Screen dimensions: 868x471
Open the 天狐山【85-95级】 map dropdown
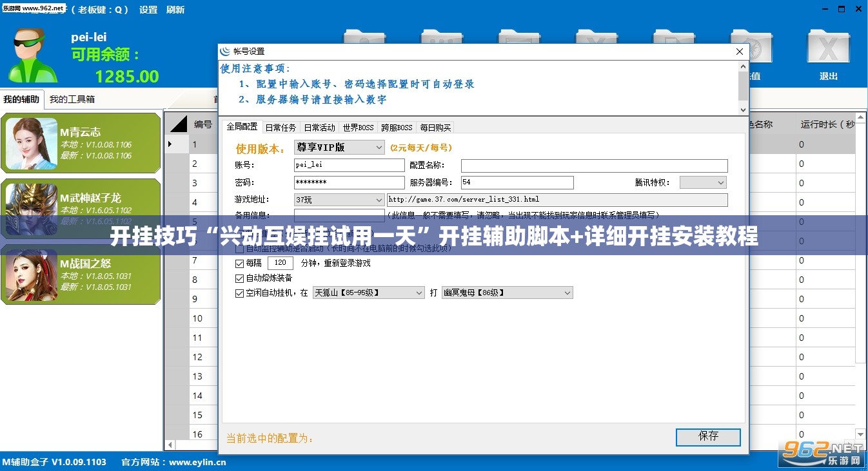click(368, 293)
